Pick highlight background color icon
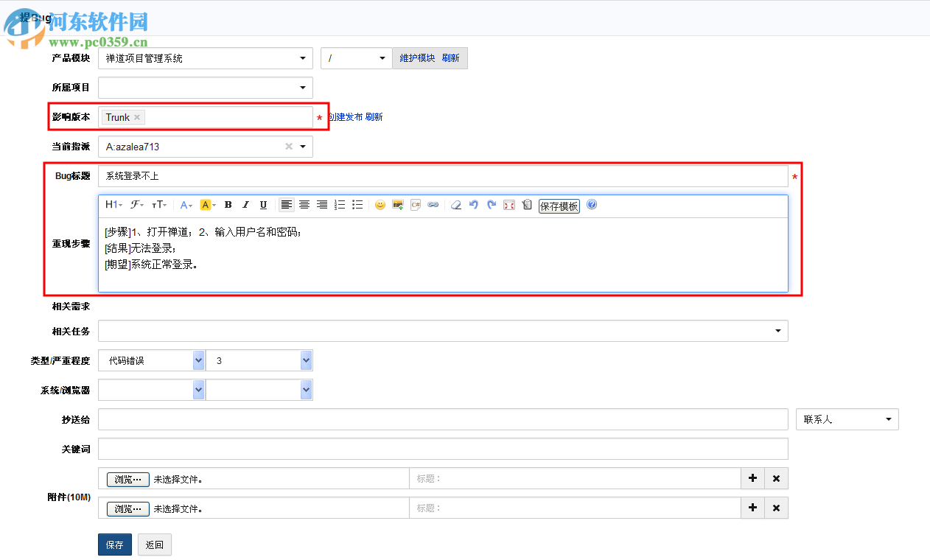 coord(208,205)
